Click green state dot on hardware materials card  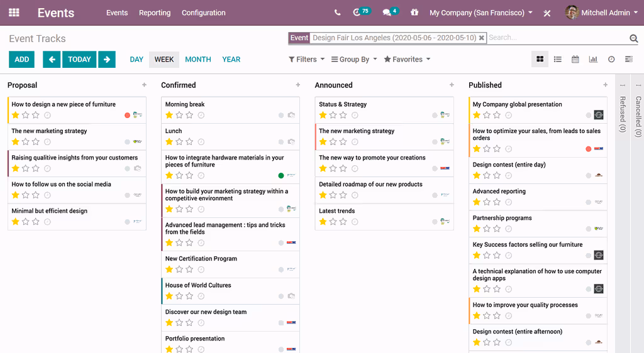click(281, 175)
